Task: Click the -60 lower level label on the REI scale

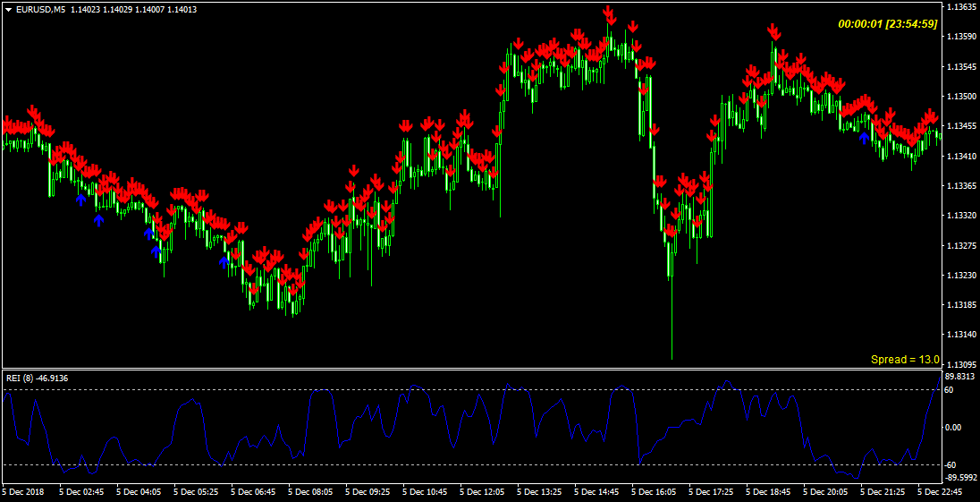Action: [x=950, y=465]
